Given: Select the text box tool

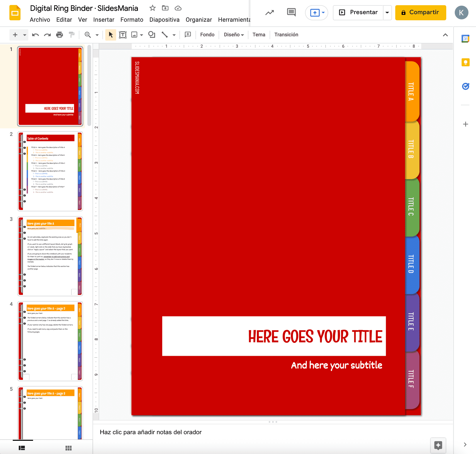Looking at the screenshot, I should (123, 35).
